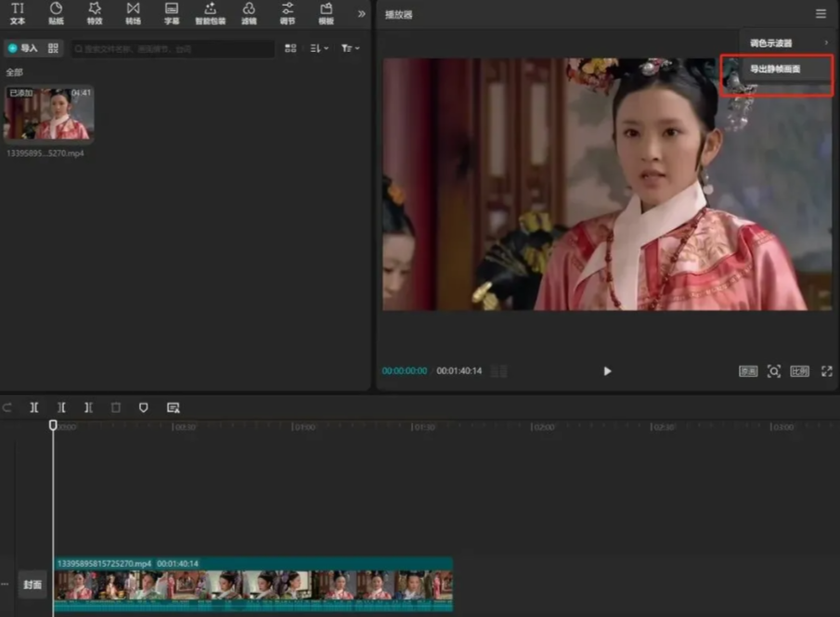Click the QR grid icon beside 导入
Screen dimensions: 840x617
[x=53, y=48]
